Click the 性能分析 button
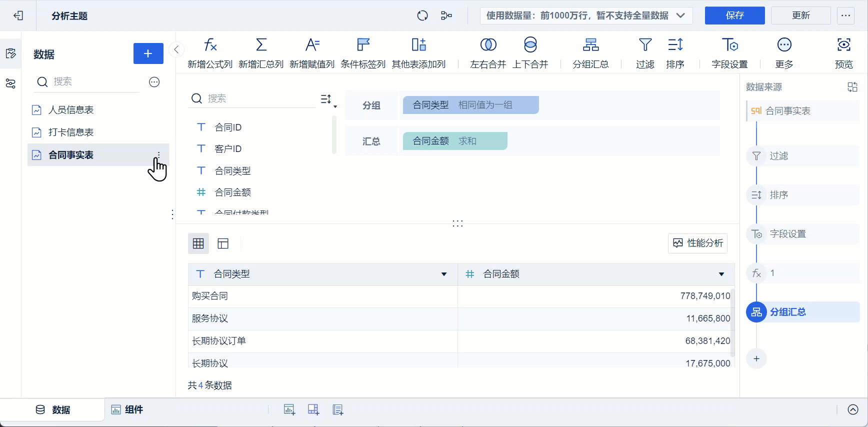868x427 pixels. pos(698,243)
